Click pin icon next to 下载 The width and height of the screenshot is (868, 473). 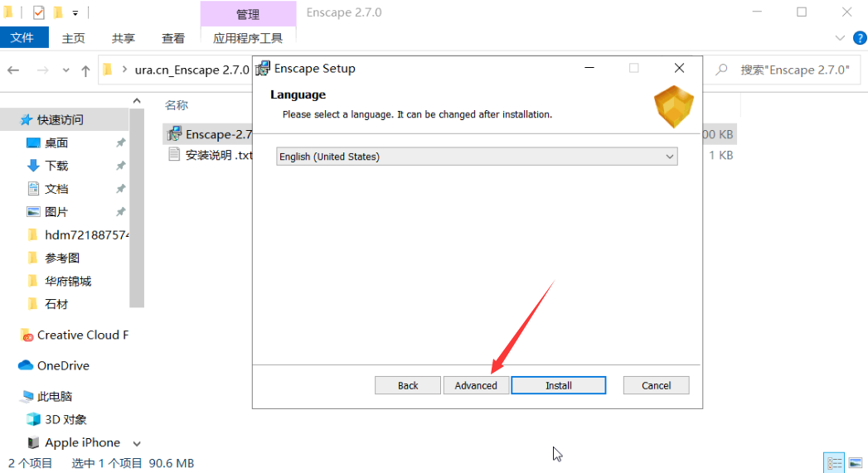[120, 166]
